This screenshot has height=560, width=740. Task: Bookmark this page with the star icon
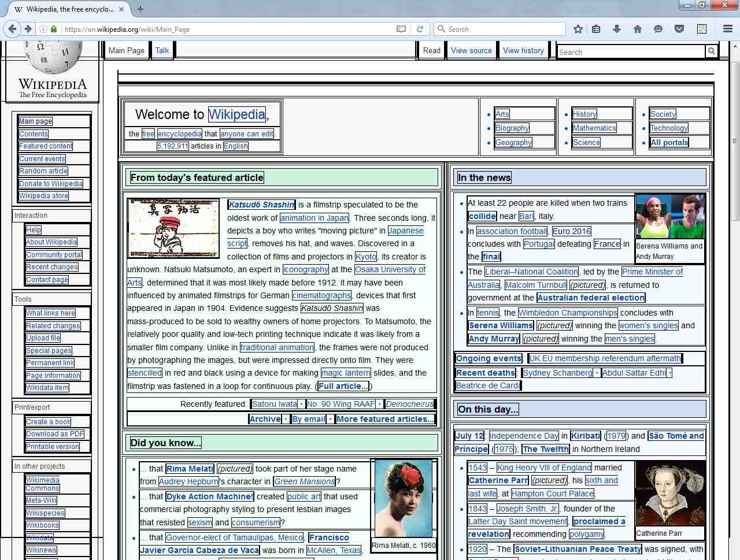(578, 29)
